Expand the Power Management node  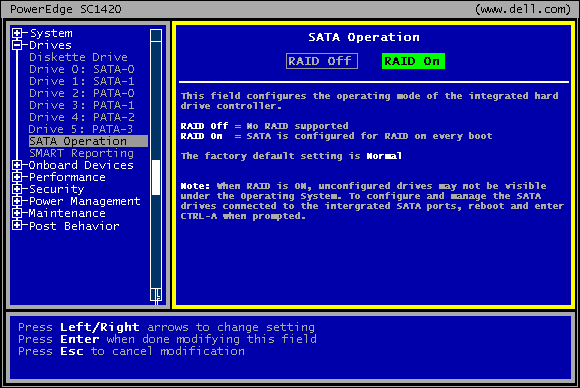(17, 201)
